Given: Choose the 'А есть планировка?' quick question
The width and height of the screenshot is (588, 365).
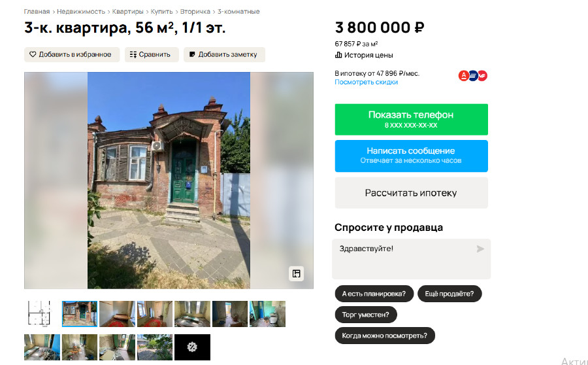Looking at the screenshot, I should pyautogui.click(x=374, y=294).
